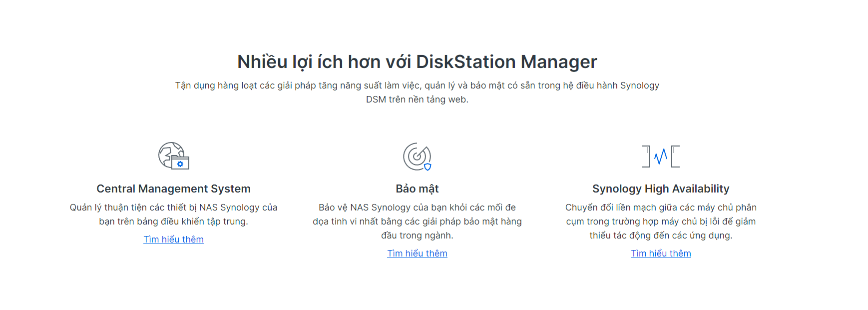Click the 'Synology High Availability' heading
The height and width of the screenshot is (310, 868).
tap(661, 189)
